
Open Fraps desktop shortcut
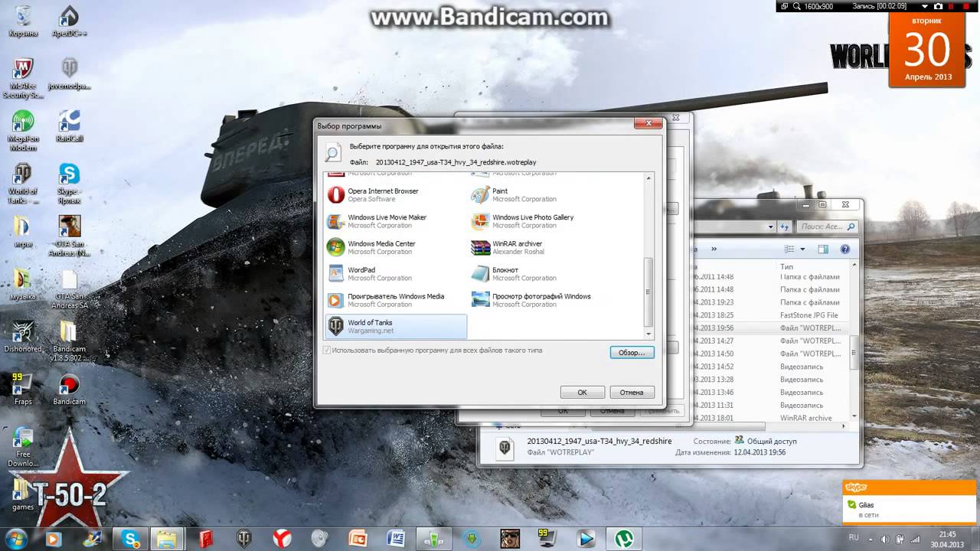point(23,390)
